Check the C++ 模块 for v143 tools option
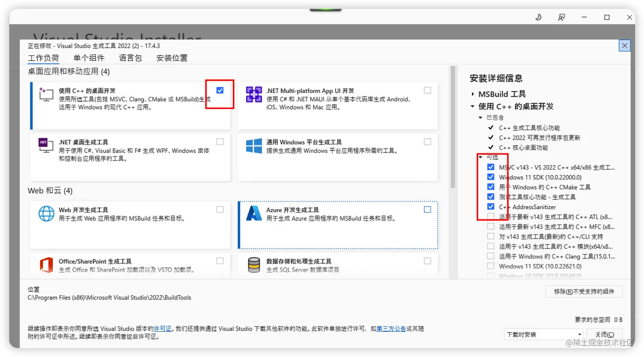This screenshot has height=357, width=644. pyautogui.click(x=491, y=246)
